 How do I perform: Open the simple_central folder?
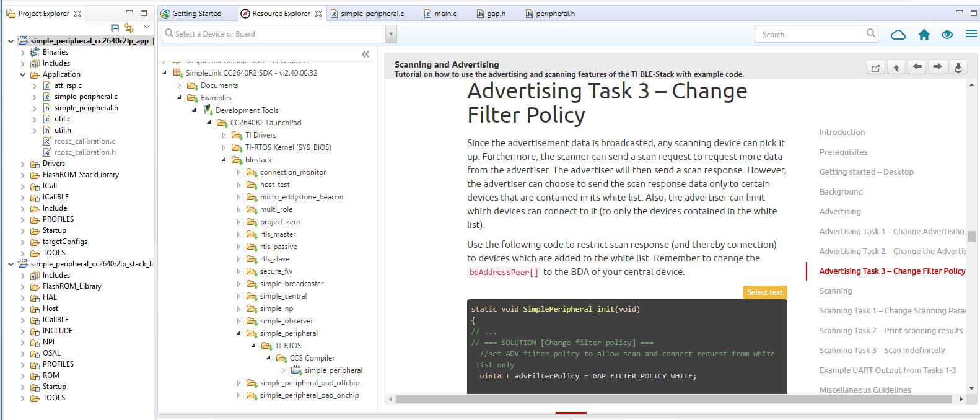pos(283,296)
